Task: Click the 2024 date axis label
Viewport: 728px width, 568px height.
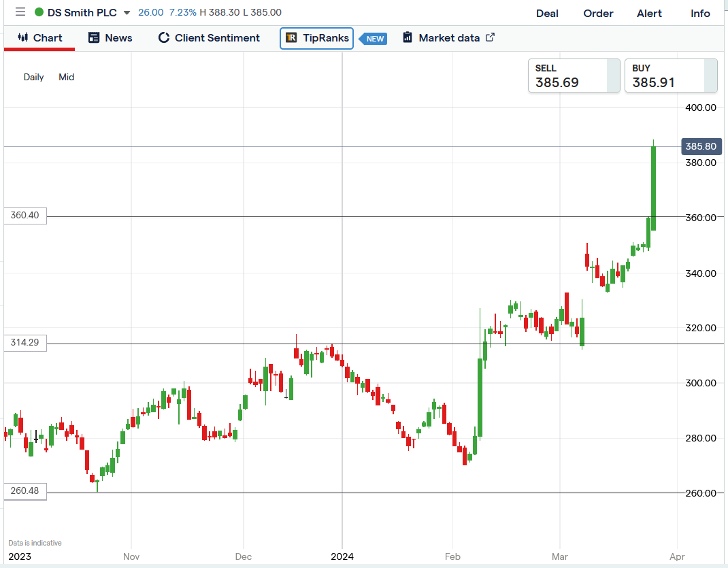Action: (x=342, y=556)
